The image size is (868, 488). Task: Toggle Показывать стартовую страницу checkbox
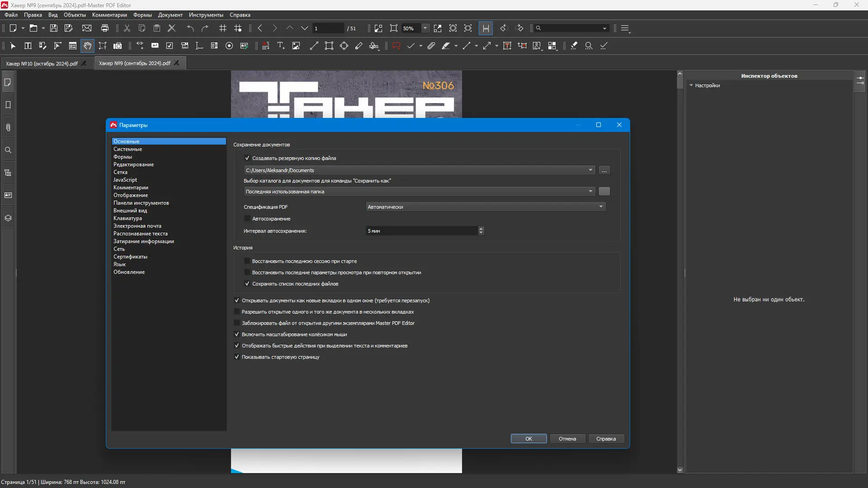[x=237, y=357]
